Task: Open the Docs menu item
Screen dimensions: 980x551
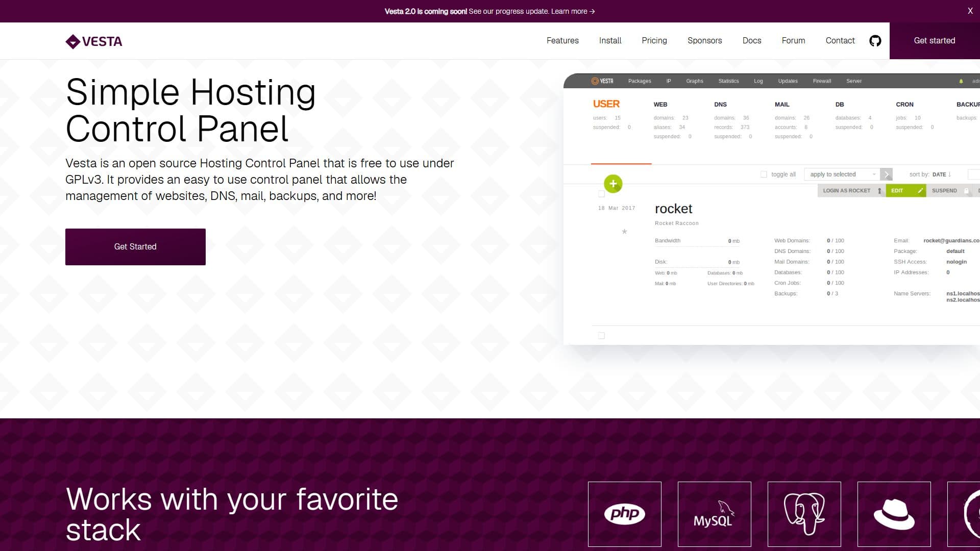Action: point(752,41)
